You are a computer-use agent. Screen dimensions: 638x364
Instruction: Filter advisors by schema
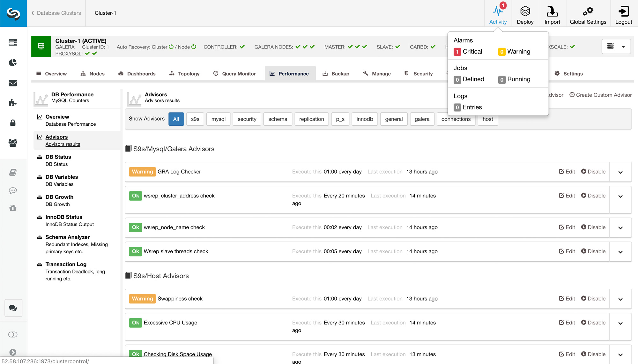pyautogui.click(x=278, y=119)
